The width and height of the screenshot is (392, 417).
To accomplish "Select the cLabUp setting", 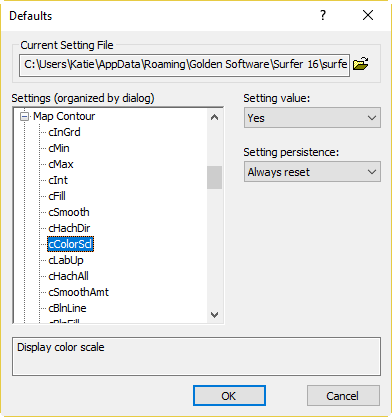I will (66, 260).
